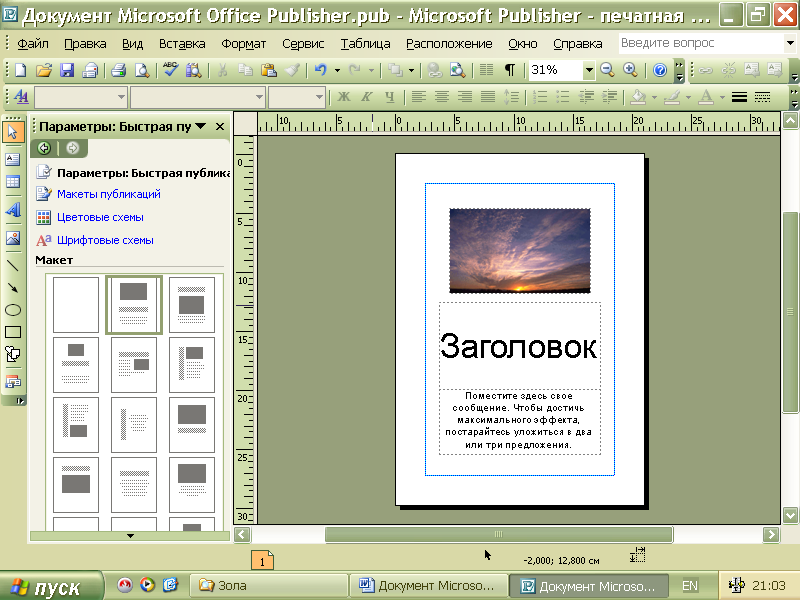Image resolution: width=800 pixels, height=600 pixels.
Task: Open the Файл menu
Action: click(33, 44)
